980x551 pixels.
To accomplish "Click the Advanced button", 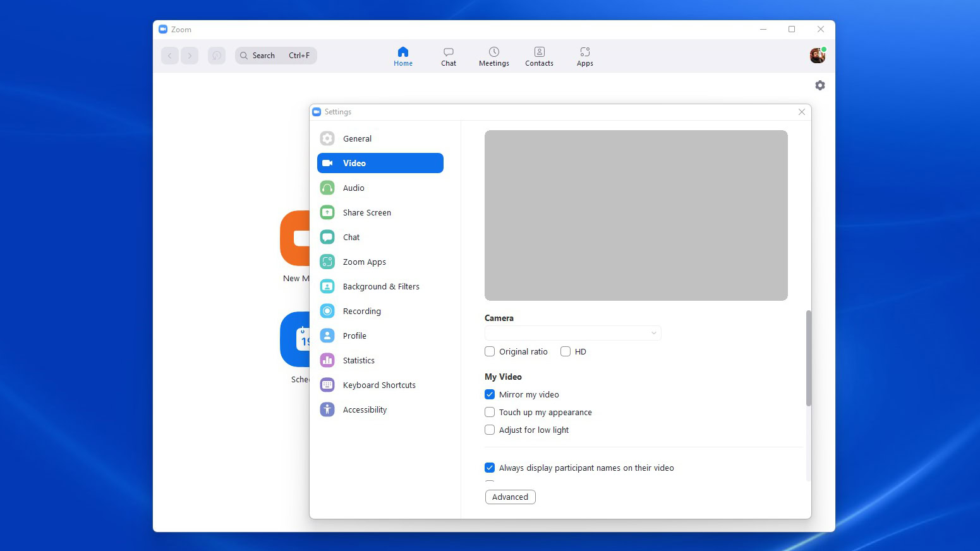I will pos(510,497).
